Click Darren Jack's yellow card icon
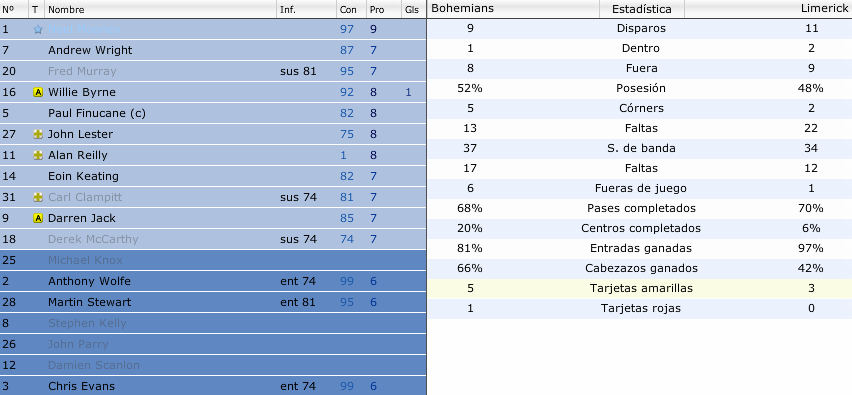The image size is (852, 395). (x=37, y=218)
